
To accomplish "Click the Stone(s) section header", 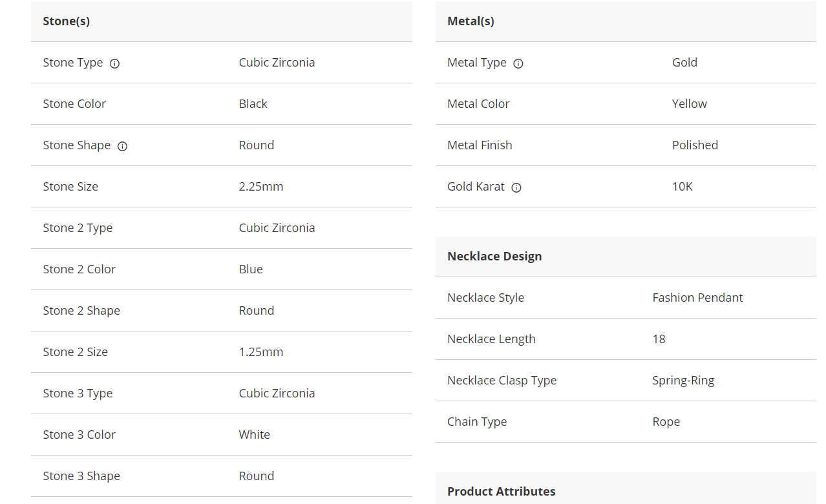I will coord(67,21).
